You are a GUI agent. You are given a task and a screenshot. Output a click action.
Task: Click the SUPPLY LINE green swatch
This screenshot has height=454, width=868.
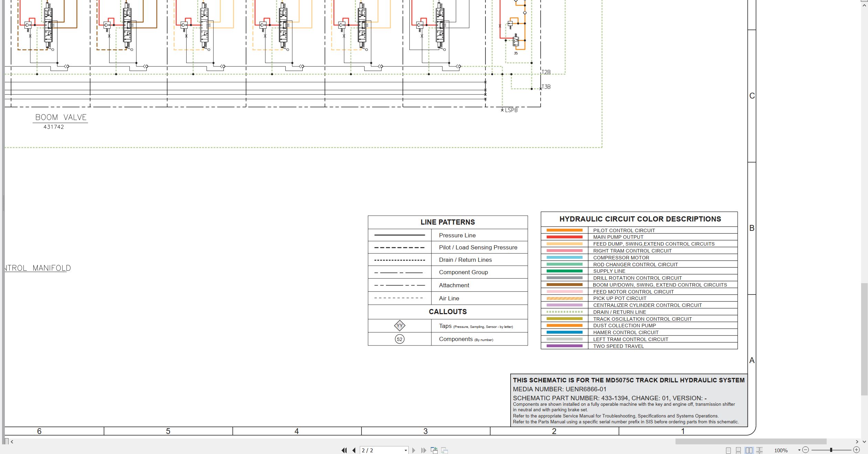pos(564,271)
